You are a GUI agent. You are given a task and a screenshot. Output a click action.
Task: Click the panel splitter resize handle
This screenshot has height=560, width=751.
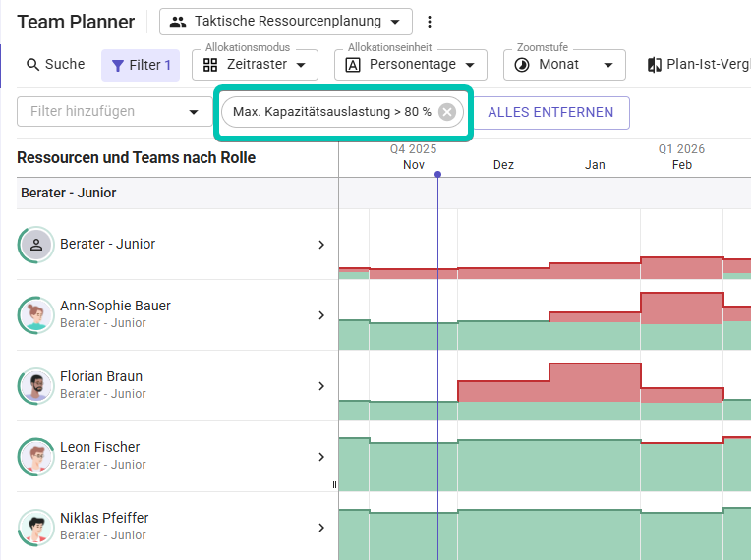(x=334, y=484)
